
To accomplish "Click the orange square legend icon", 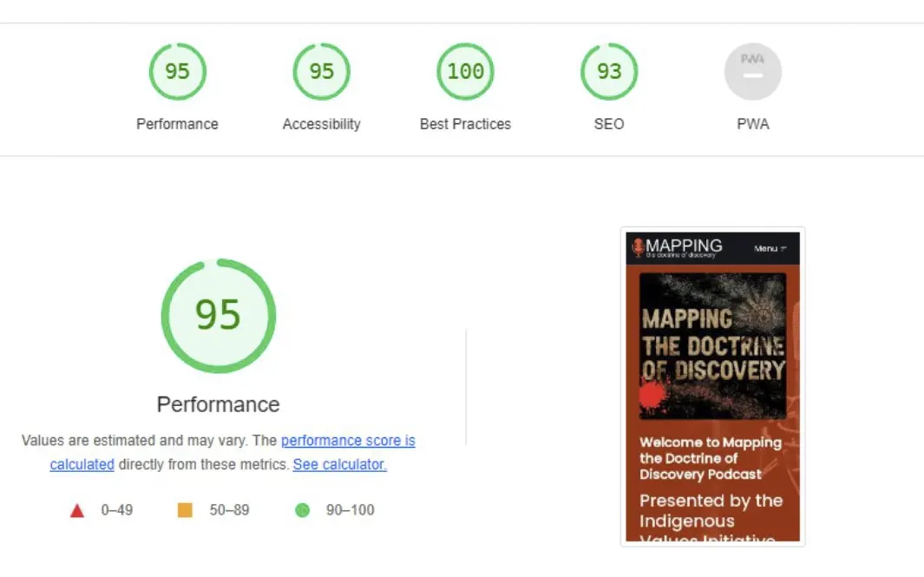I will click(185, 510).
